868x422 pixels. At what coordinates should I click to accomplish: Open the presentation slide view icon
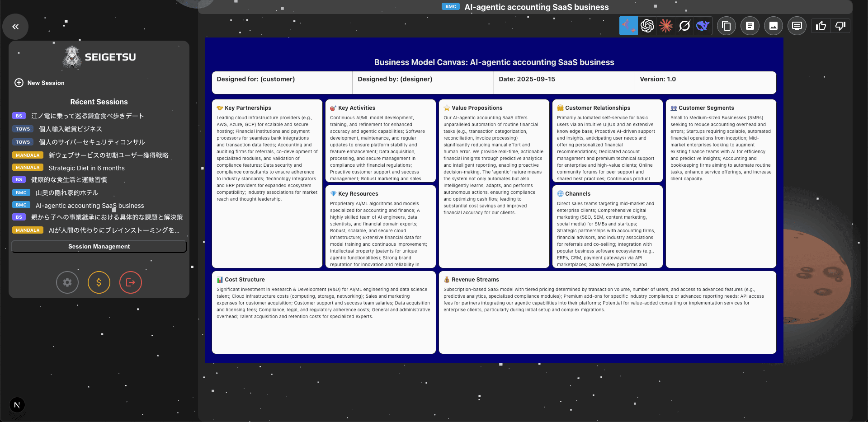(x=797, y=26)
